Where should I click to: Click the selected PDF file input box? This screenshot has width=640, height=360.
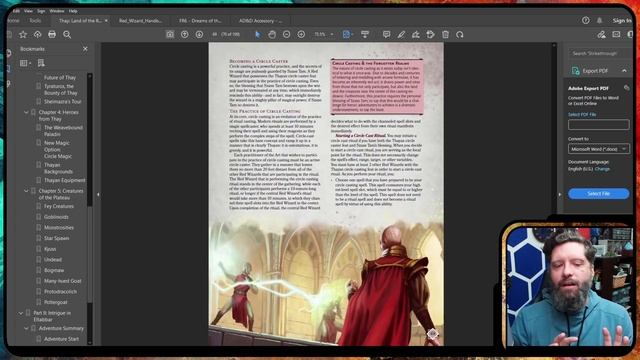pyautogui.click(x=598, y=125)
